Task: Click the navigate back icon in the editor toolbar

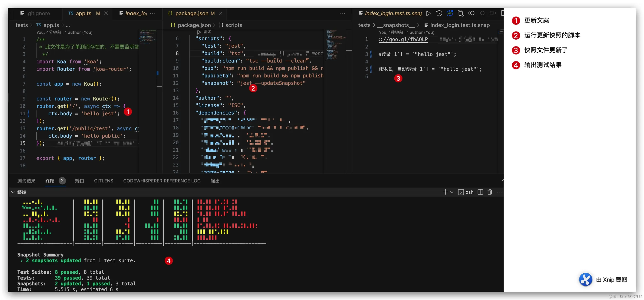Action: (472, 13)
